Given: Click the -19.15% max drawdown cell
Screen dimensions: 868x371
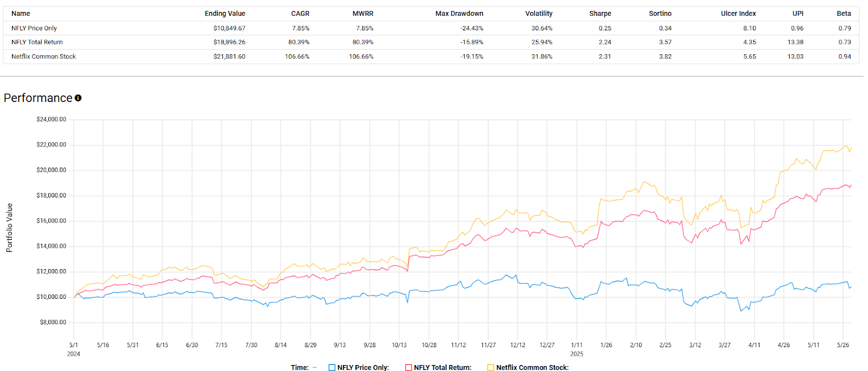Looking at the screenshot, I should pos(472,56).
